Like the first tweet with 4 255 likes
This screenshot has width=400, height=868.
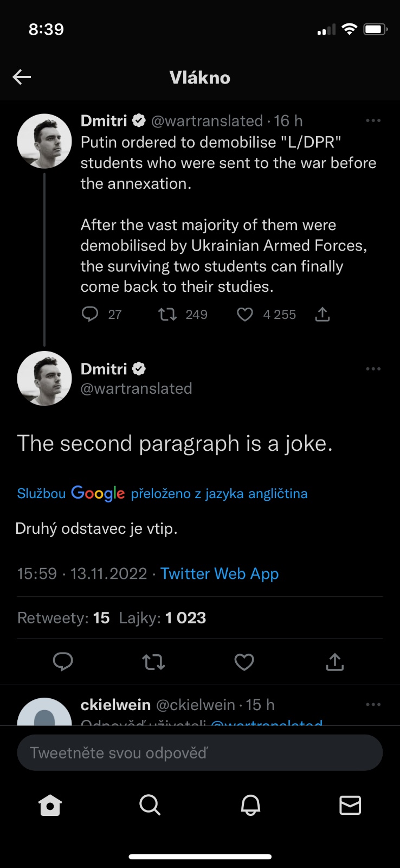245,314
